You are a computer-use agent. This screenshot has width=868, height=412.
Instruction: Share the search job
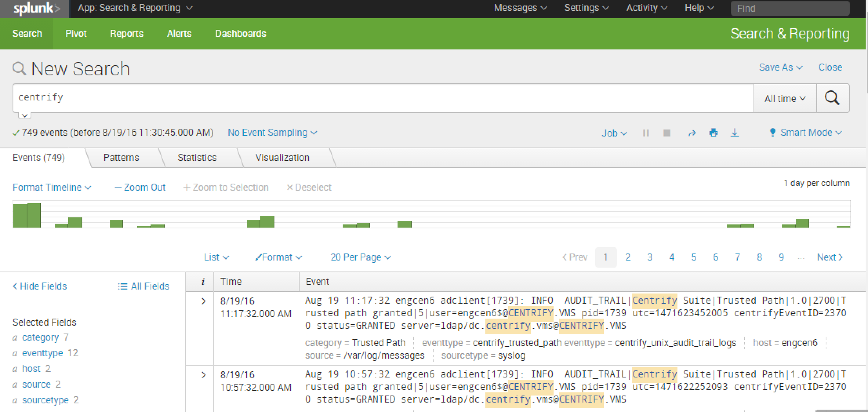[x=692, y=133]
